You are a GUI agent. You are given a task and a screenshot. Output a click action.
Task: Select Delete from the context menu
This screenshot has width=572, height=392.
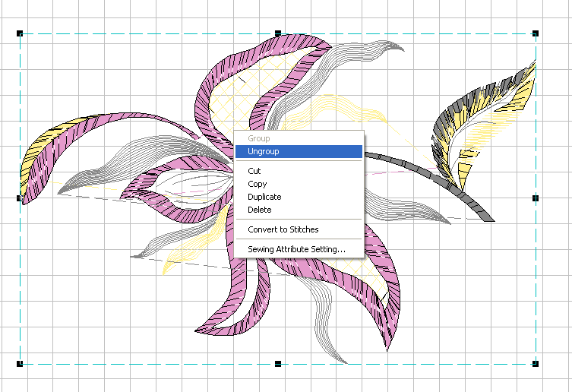(259, 210)
